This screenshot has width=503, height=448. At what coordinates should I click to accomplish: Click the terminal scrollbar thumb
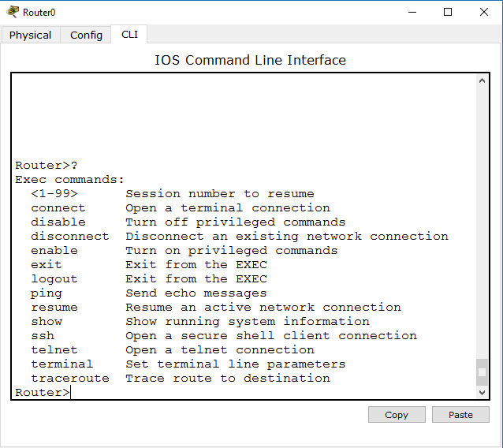coord(482,372)
